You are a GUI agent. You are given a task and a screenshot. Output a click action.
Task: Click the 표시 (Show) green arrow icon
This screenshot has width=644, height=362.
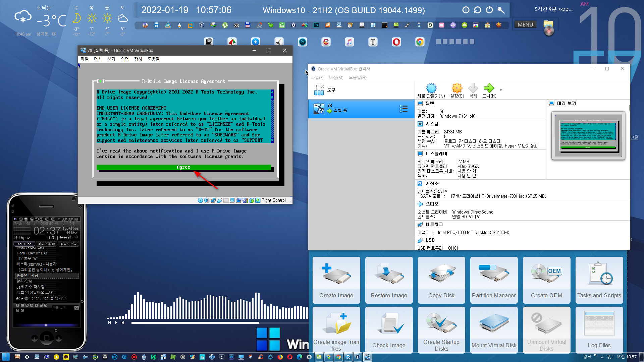point(489,90)
